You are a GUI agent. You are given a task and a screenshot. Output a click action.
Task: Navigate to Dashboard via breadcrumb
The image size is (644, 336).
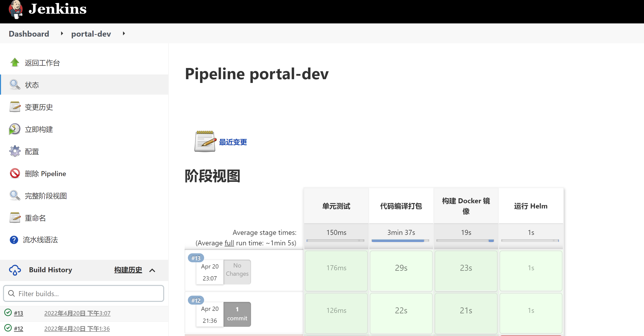coord(28,34)
